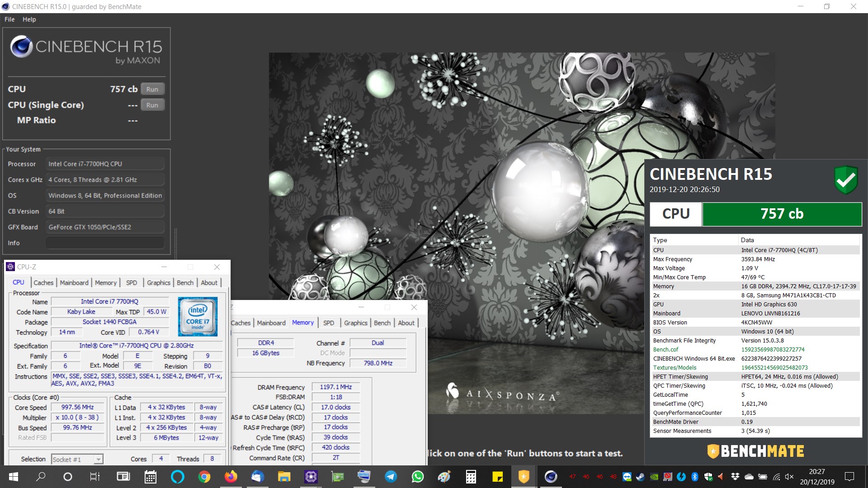Switch to Cinebench taskbar icon
This screenshot has width=868, height=488.
551,477
